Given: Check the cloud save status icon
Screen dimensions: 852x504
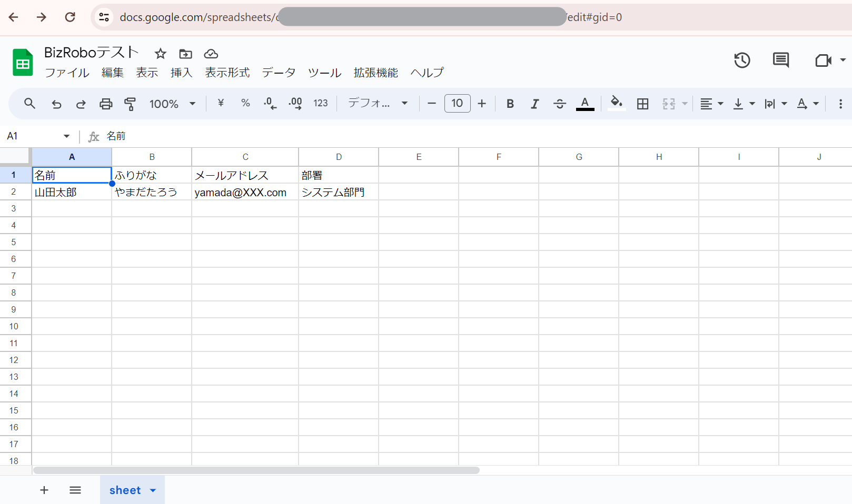Looking at the screenshot, I should (x=211, y=54).
